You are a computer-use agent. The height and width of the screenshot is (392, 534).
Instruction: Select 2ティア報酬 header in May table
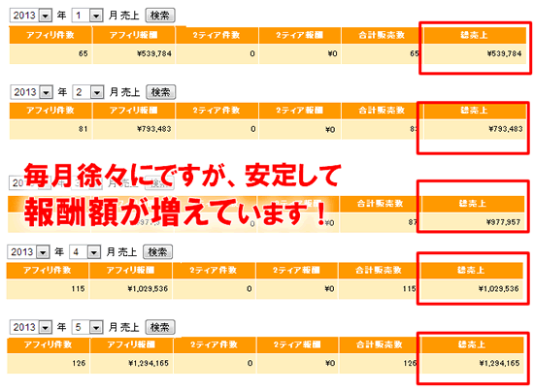coord(297,344)
